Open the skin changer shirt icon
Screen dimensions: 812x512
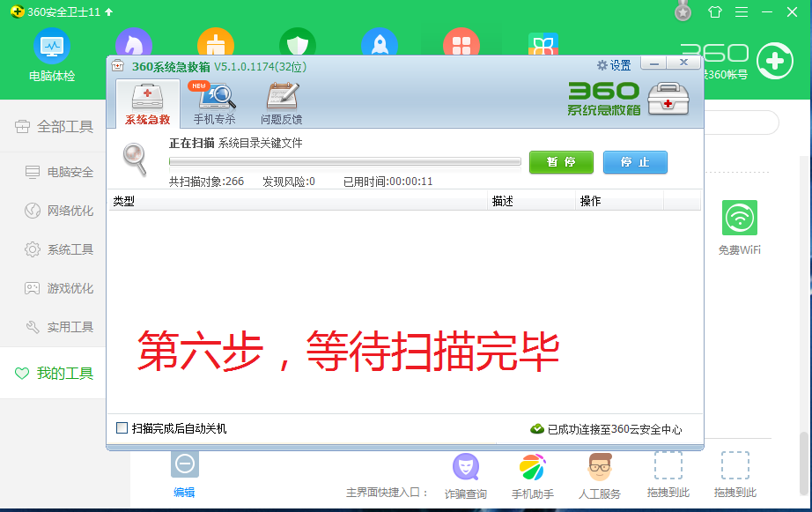point(714,12)
